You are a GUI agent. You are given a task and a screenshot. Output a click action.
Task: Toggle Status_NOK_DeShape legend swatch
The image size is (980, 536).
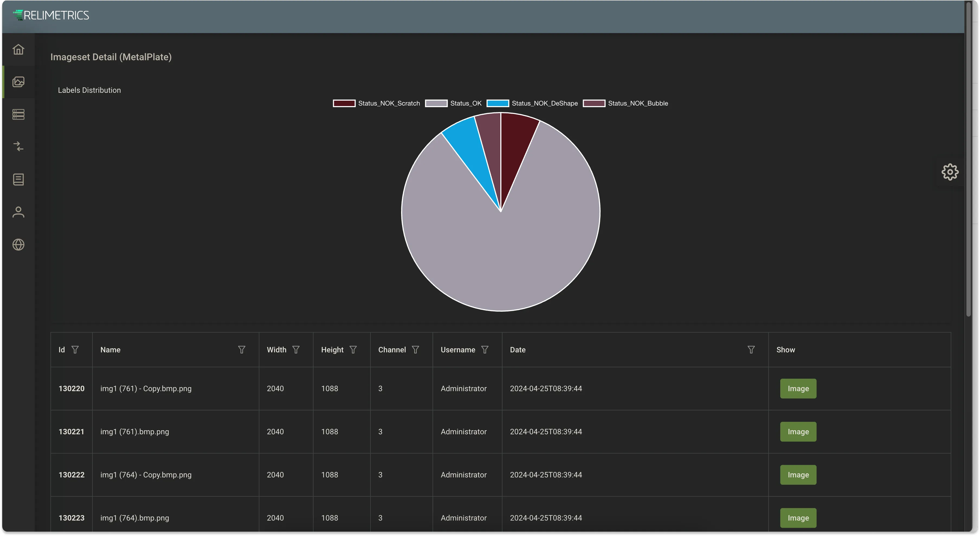(x=498, y=103)
